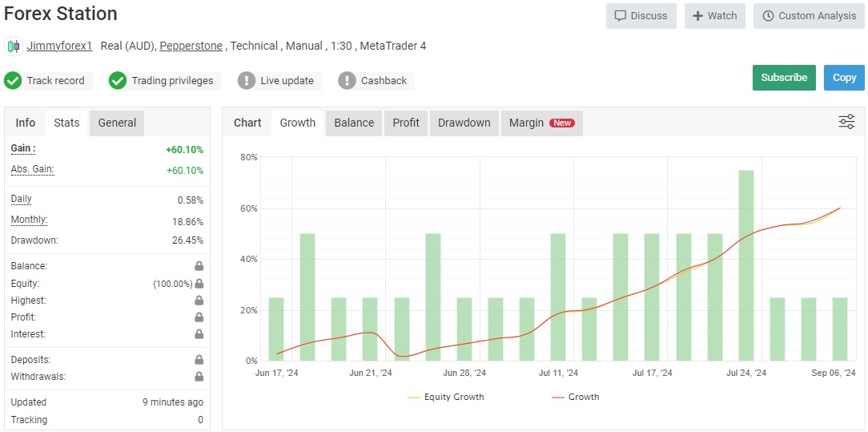Screen dimensions: 868x432
Task: Click the Updated 9 minutes ago value
Action: pos(173,402)
